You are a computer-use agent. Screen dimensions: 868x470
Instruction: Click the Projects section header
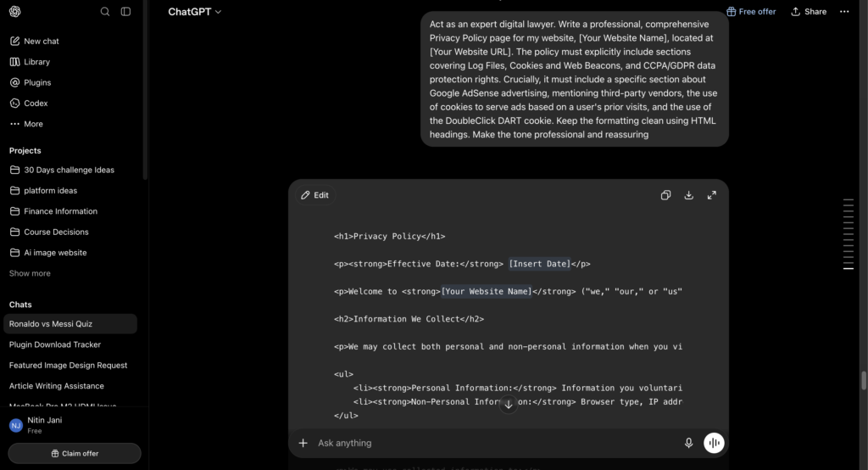coord(25,151)
